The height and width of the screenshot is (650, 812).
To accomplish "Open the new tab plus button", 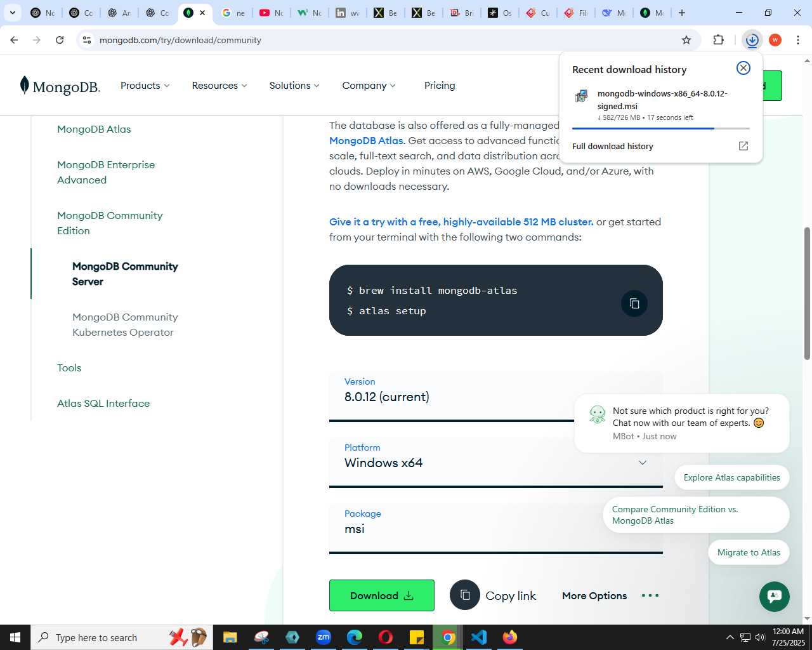I will [x=682, y=13].
